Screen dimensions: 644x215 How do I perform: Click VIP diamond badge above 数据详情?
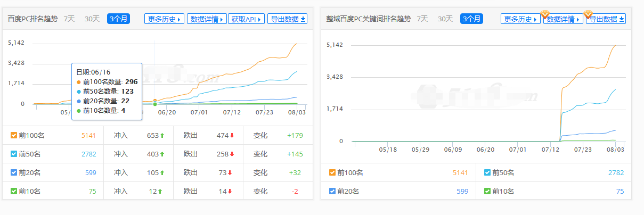pyautogui.click(x=545, y=13)
